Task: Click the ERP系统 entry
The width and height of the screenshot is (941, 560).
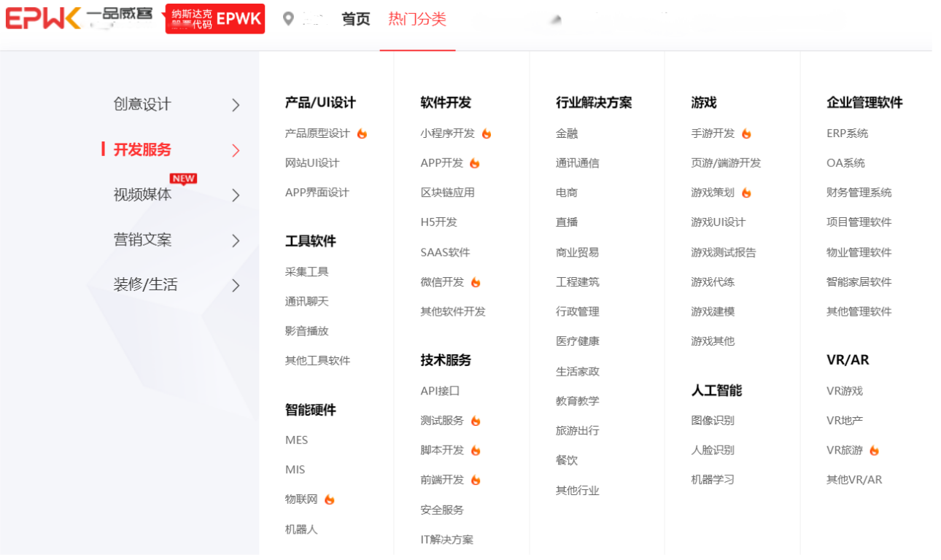Action: tap(848, 133)
